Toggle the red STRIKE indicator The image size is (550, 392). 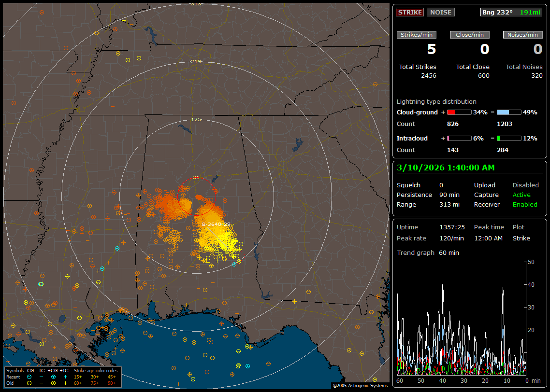pyautogui.click(x=410, y=12)
